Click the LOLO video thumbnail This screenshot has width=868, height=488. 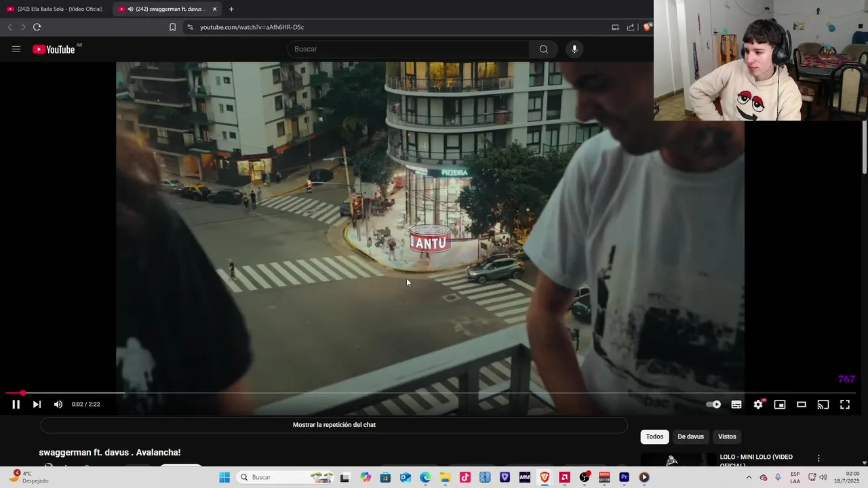point(678,460)
